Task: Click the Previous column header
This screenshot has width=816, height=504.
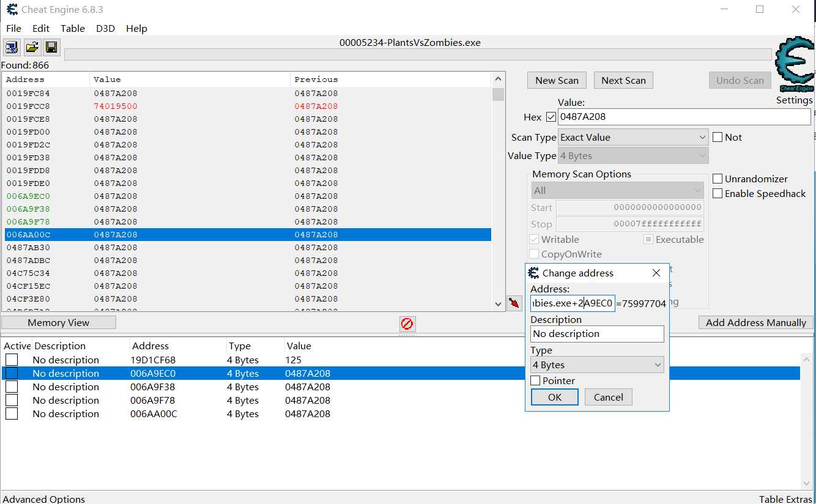Action: point(391,79)
